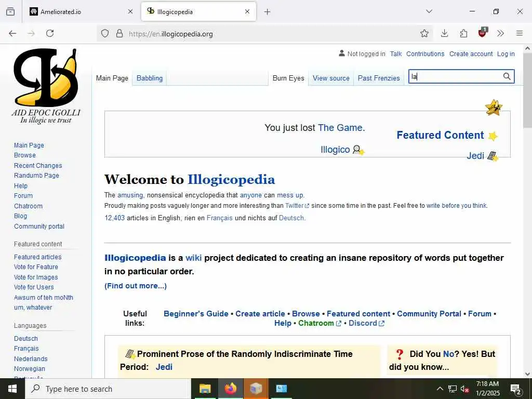Click the Find out more link
Viewport: 532px width, 399px height.
pos(136,286)
